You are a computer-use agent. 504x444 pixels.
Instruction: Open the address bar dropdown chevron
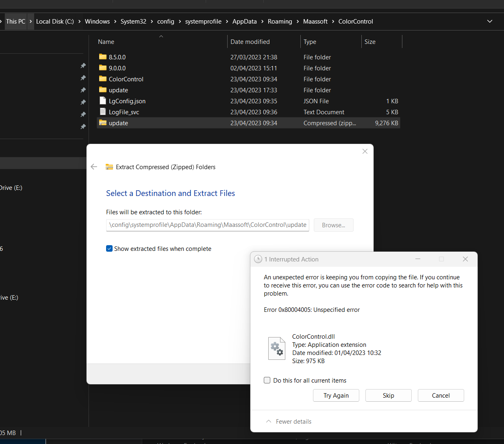(490, 21)
